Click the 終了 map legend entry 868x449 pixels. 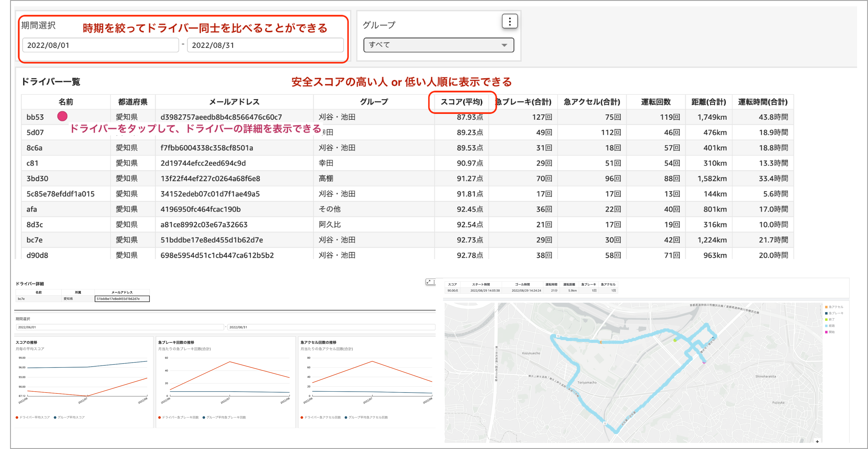pyautogui.click(x=830, y=320)
